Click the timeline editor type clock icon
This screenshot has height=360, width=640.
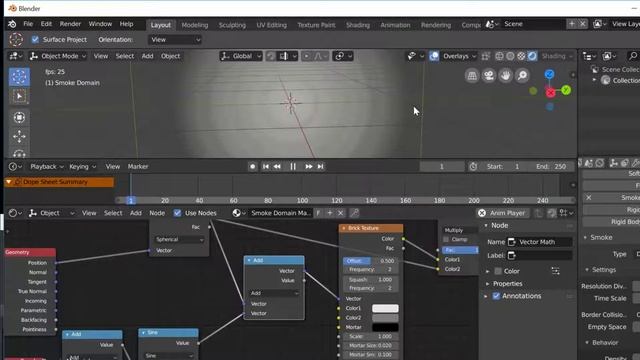[15, 167]
